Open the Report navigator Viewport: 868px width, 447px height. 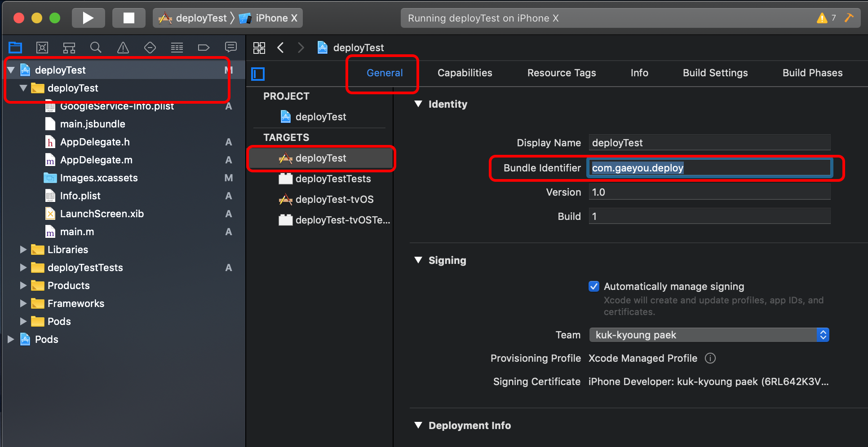point(231,47)
